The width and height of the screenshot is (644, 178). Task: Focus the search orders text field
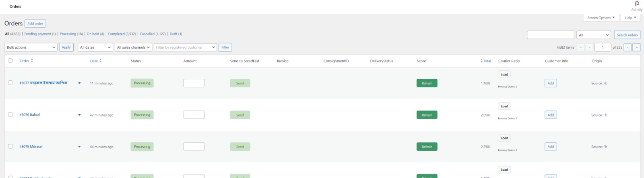tap(550, 35)
